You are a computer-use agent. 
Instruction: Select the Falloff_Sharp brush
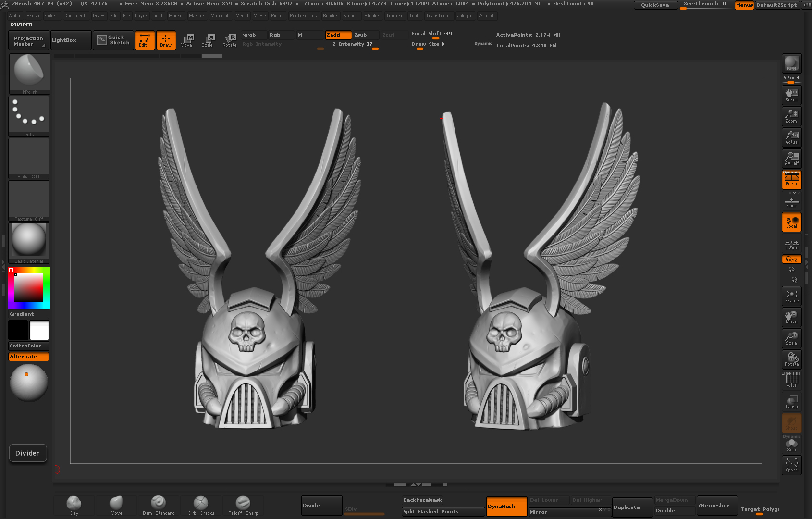[243, 505]
